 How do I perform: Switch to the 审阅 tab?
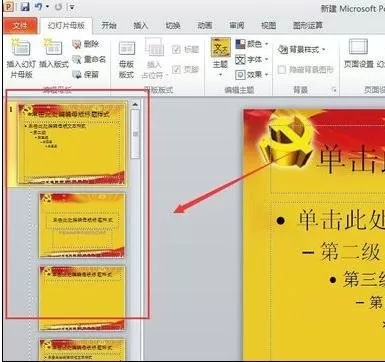[237, 25]
